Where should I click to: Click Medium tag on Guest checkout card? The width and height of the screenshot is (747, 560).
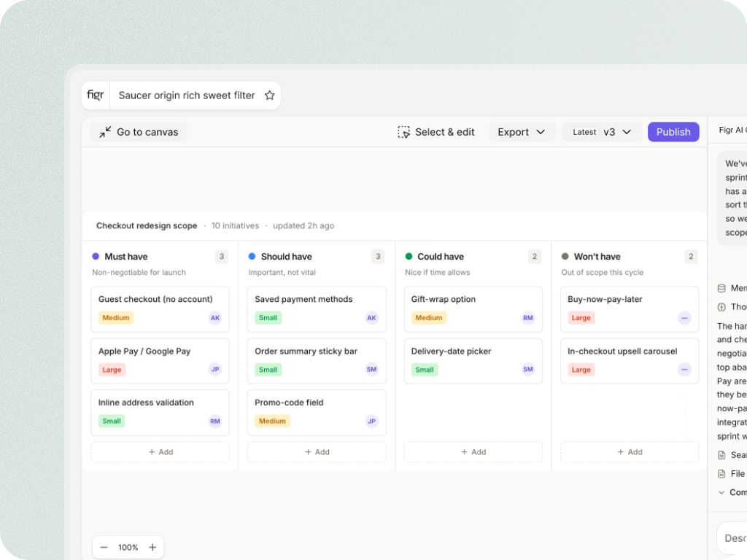(x=116, y=318)
